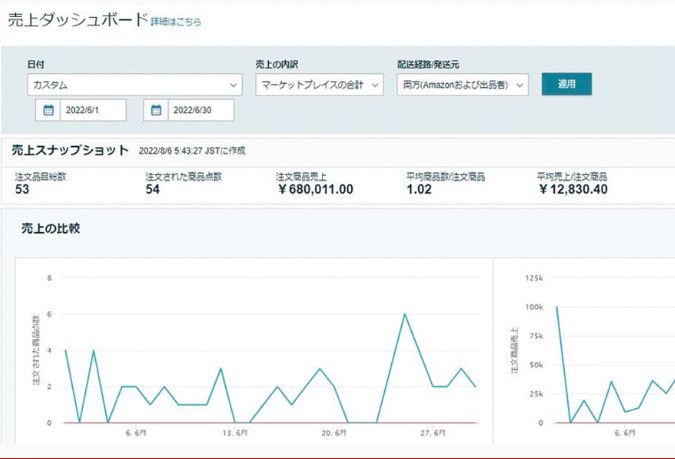Click the 注文された商品点数 value 54
Viewport: 675px width, 459px height.
(x=152, y=189)
